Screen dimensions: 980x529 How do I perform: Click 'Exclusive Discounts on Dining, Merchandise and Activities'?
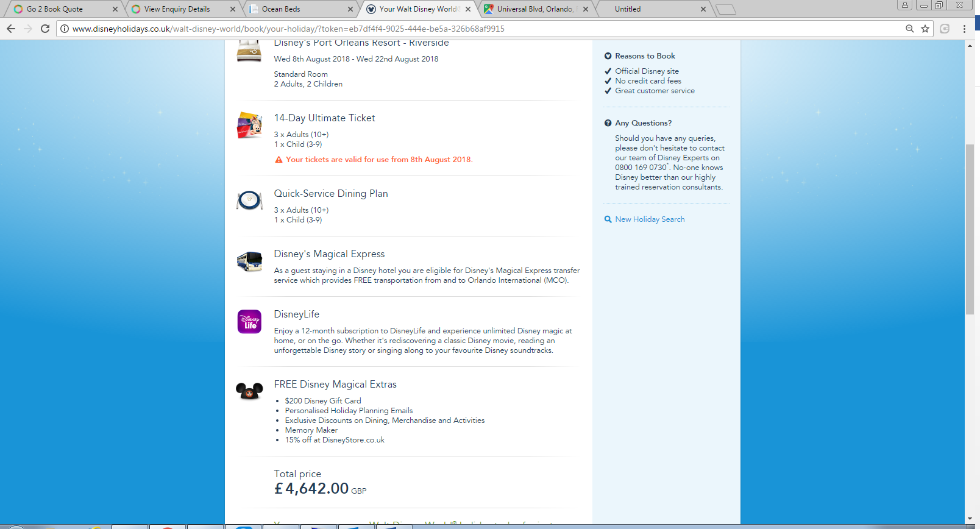385,421
